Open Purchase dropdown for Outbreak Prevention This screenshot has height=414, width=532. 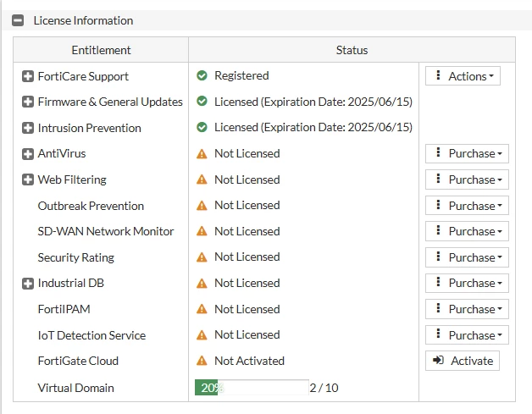tap(467, 206)
